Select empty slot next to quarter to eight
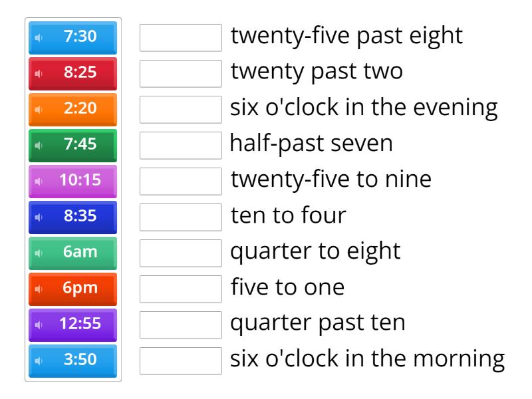The width and height of the screenshot is (532, 399). pyautogui.click(x=181, y=253)
